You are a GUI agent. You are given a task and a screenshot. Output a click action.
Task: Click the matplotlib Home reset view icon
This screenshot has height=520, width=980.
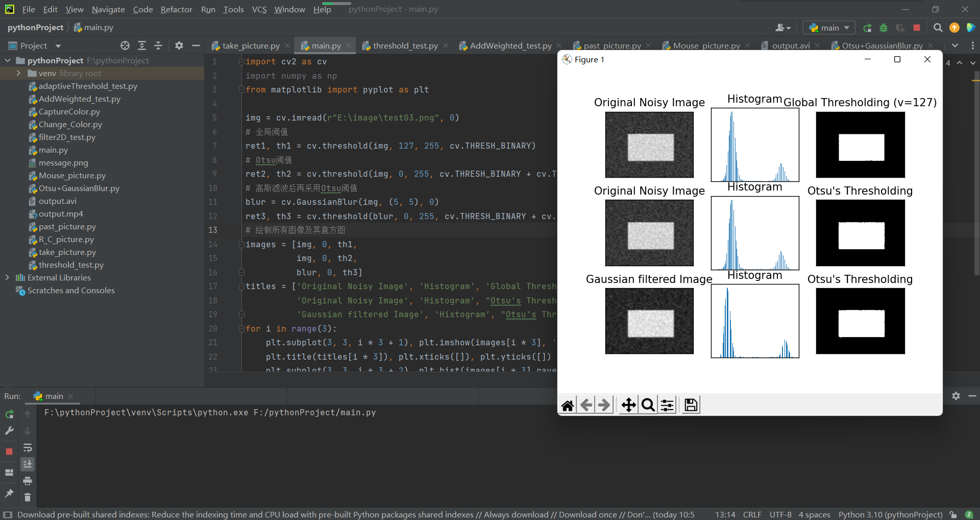568,405
